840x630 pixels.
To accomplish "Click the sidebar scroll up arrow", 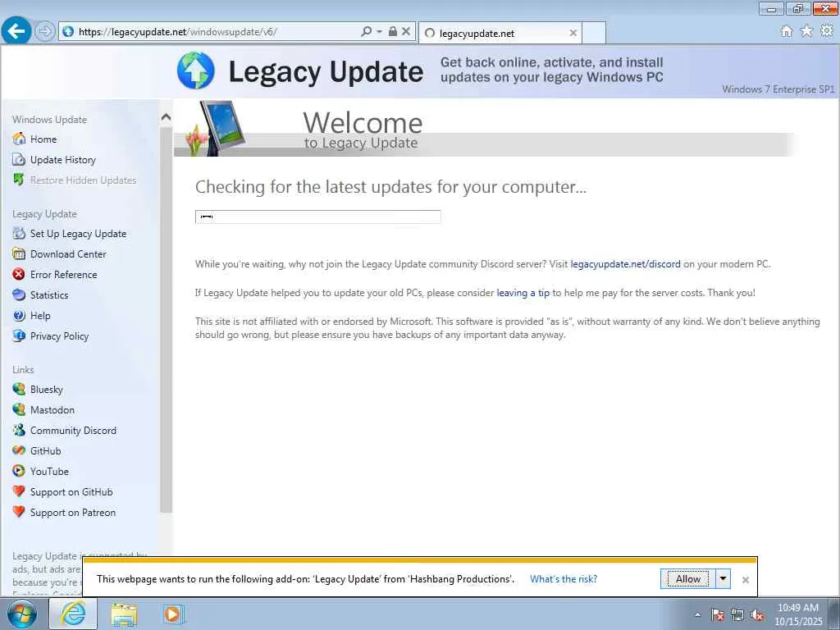I will coord(166,117).
